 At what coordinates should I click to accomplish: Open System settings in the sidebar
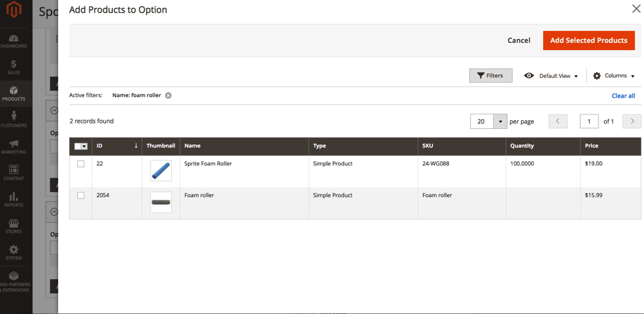[x=13, y=253]
